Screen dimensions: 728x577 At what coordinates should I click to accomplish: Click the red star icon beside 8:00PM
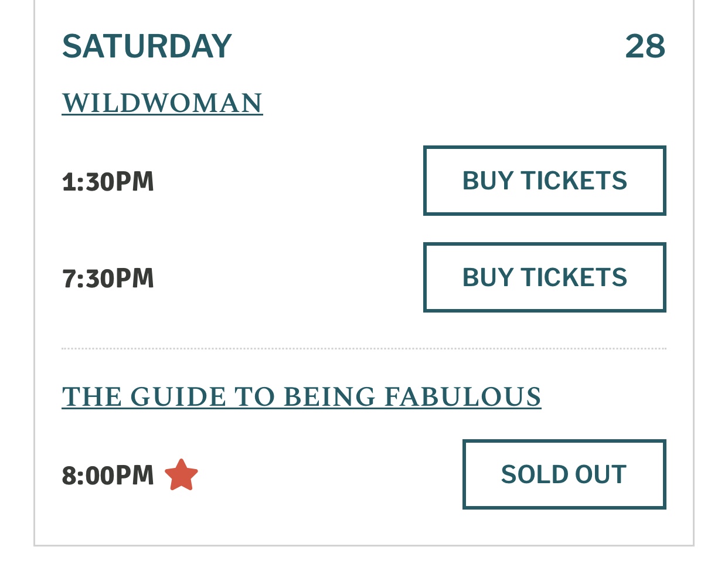[182, 475]
